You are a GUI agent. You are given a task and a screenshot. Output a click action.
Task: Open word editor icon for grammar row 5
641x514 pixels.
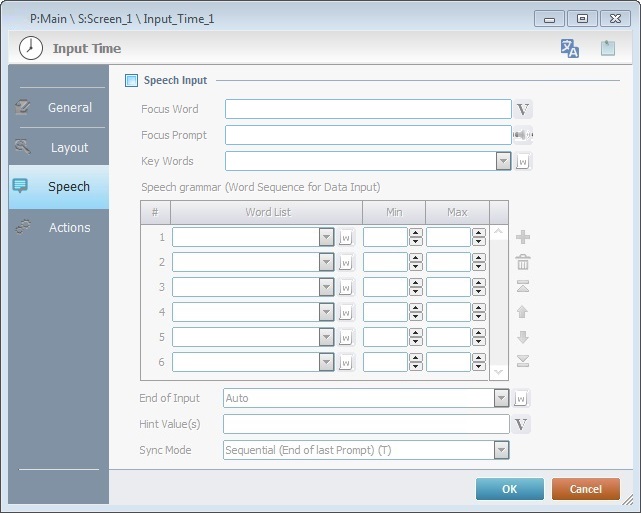[x=346, y=337]
